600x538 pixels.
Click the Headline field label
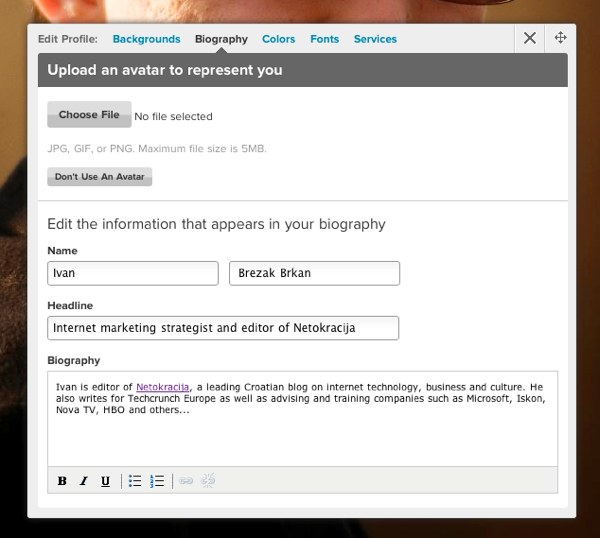click(70, 305)
